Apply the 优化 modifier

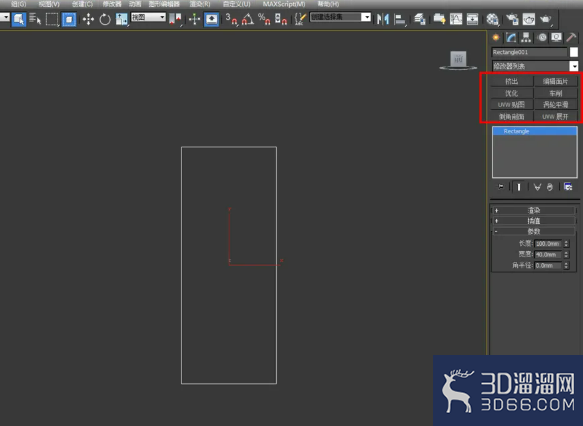coord(512,93)
